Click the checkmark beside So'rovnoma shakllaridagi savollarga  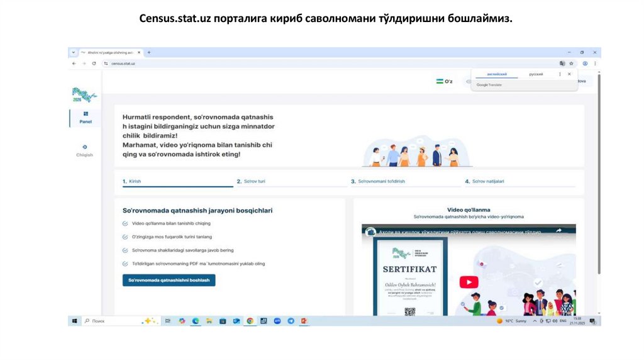click(125, 250)
